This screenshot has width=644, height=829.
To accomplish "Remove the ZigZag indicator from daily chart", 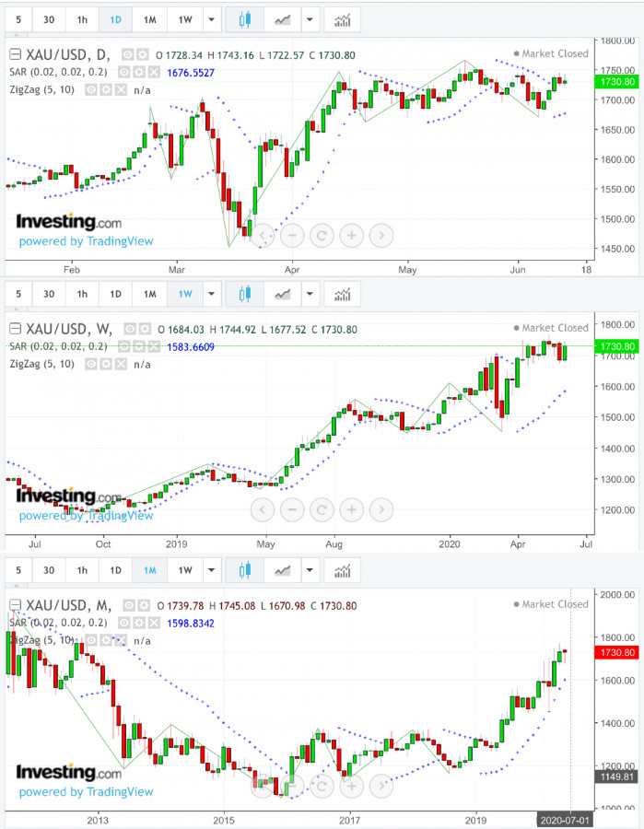I will (121, 89).
